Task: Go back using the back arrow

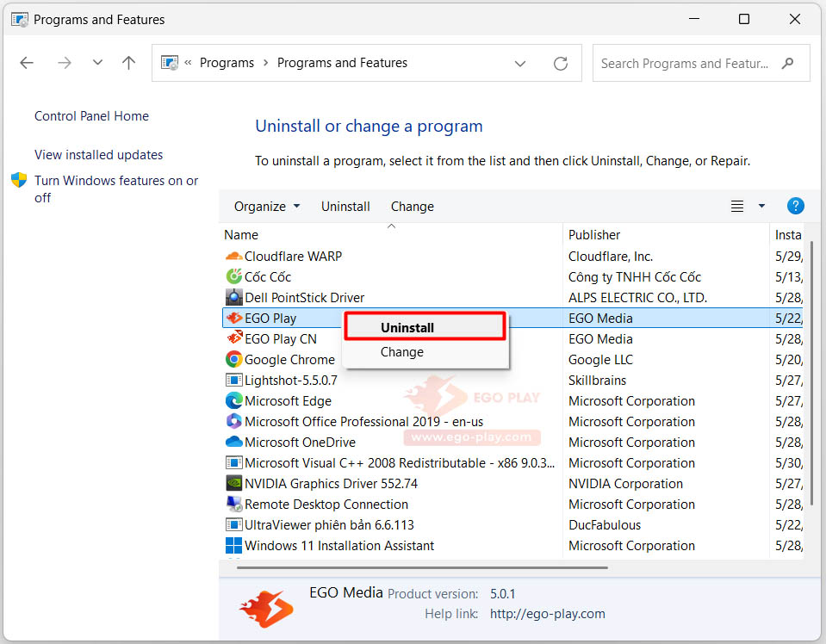Action: coord(27,63)
